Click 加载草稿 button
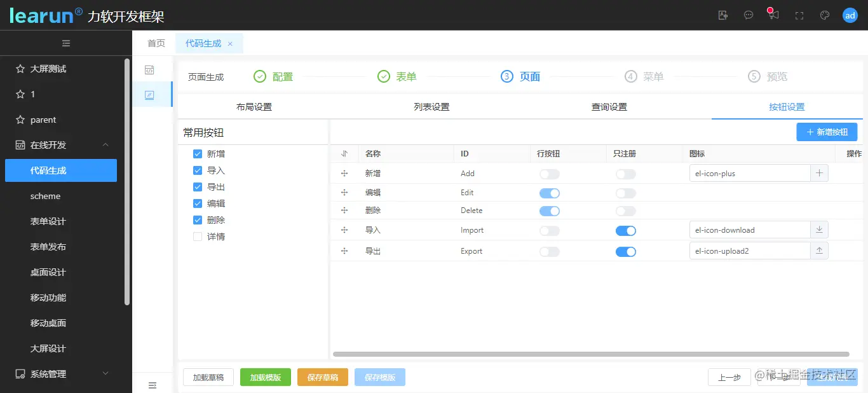 208,377
